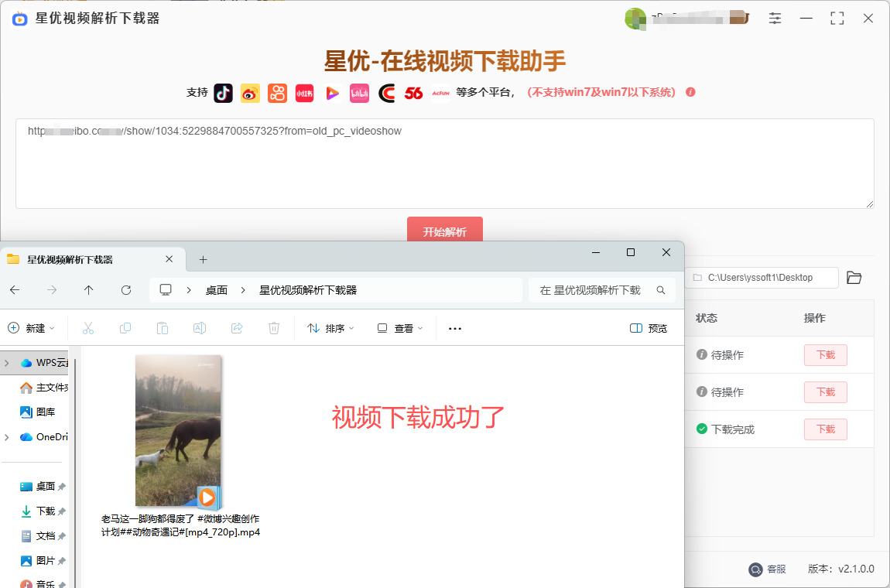Toggle the 预览 preview pane
890x588 pixels.
[x=649, y=328]
